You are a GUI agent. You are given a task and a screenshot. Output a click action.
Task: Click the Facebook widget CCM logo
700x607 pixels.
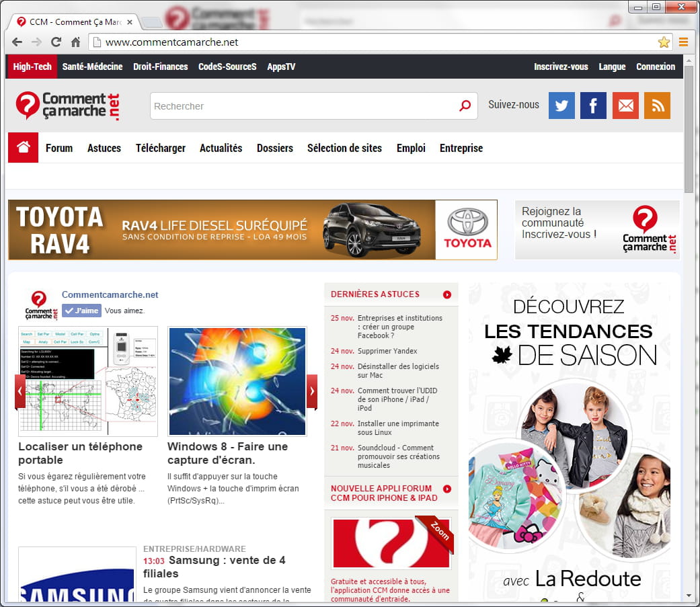point(41,305)
